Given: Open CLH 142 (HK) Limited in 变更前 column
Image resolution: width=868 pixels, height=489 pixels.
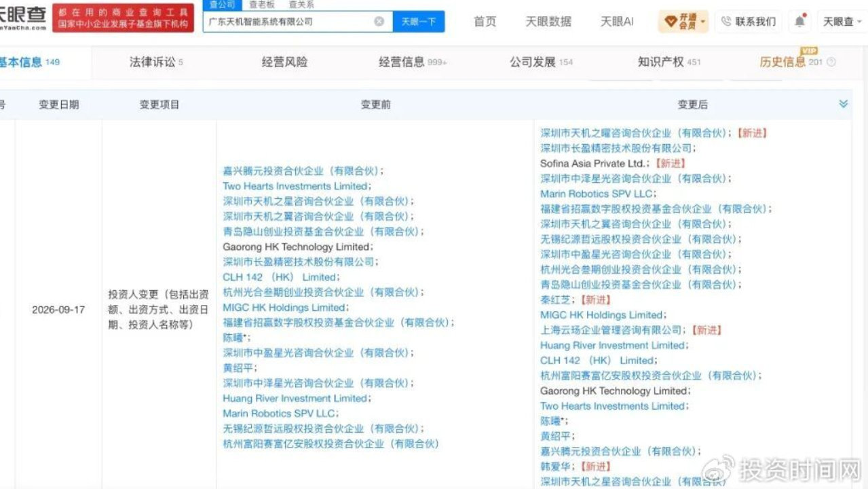Looking at the screenshot, I should [x=280, y=277].
